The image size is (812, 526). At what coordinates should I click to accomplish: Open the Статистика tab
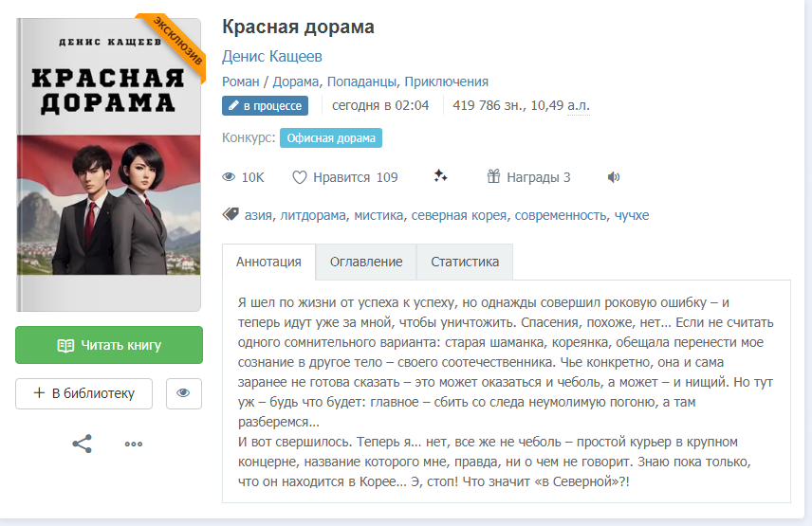pos(465,262)
